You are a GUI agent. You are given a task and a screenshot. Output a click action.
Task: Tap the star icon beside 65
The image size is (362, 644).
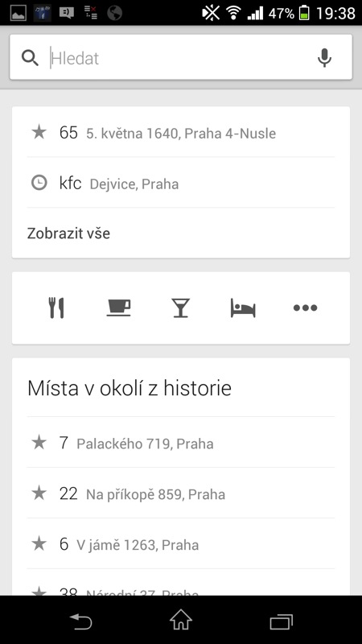point(39,132)
